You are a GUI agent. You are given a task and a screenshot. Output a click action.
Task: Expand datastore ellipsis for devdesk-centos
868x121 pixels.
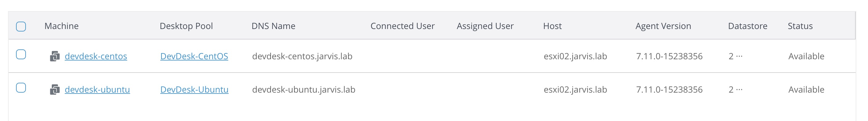739,56
